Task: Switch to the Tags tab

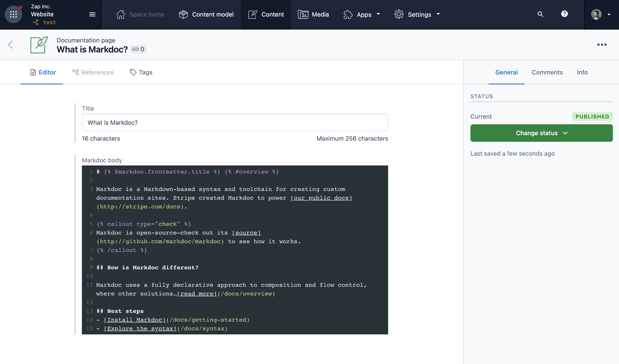Action: (x=141, y=72)
